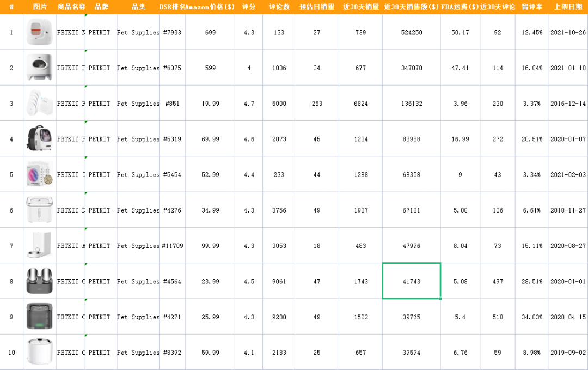Image resolution: width=588 pixels, height=370 pixels.
Task: Select BSR rank #8392
Action: coord(172,353)
